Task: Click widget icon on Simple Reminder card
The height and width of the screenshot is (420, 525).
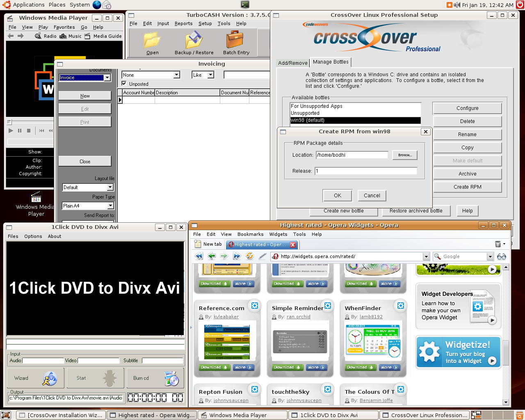Action: click(328, 306)
